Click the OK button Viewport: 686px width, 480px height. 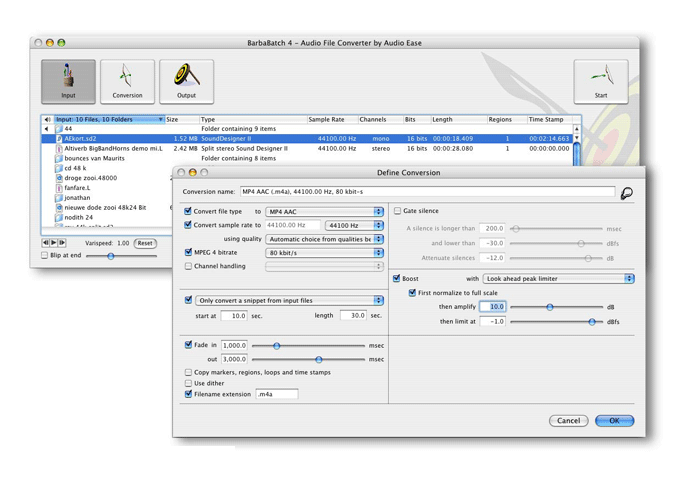[614, 420]
